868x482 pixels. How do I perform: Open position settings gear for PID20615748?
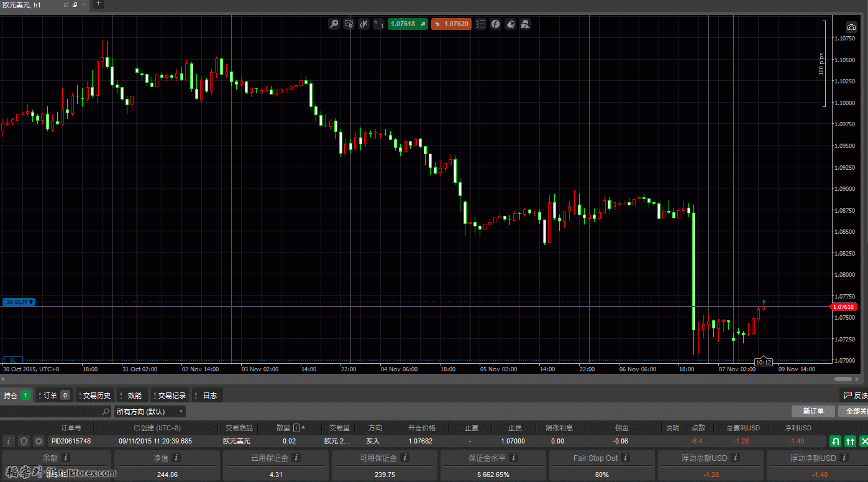pyautogui.click(x=39, y=441)
